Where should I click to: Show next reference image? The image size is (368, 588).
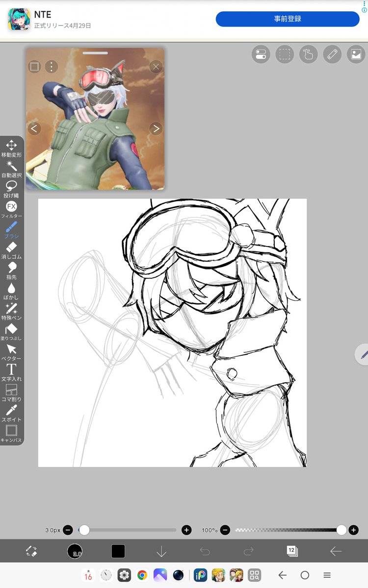(x=156, y=129)
